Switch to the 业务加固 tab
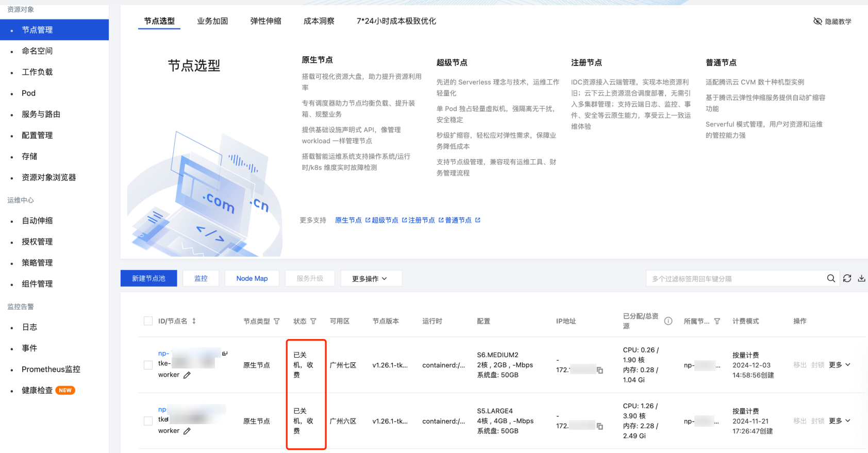Viewport: 868px width, 453px height. coord(212,21)
